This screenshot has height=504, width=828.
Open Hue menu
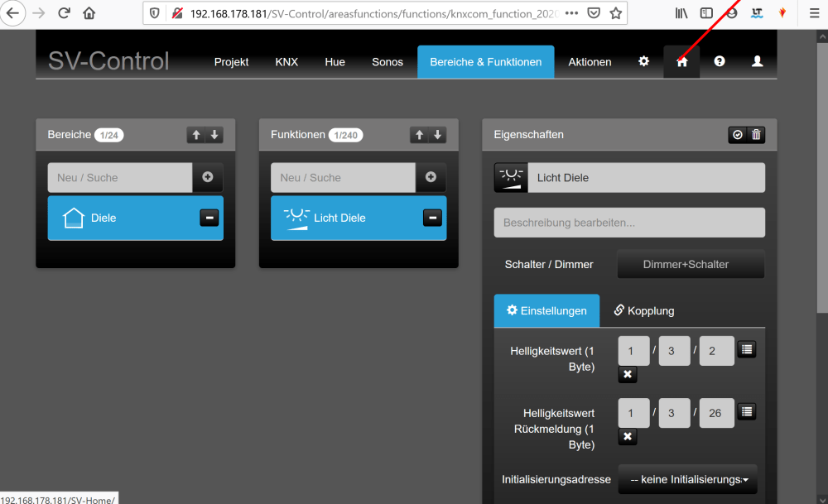(x=335, y=62)
